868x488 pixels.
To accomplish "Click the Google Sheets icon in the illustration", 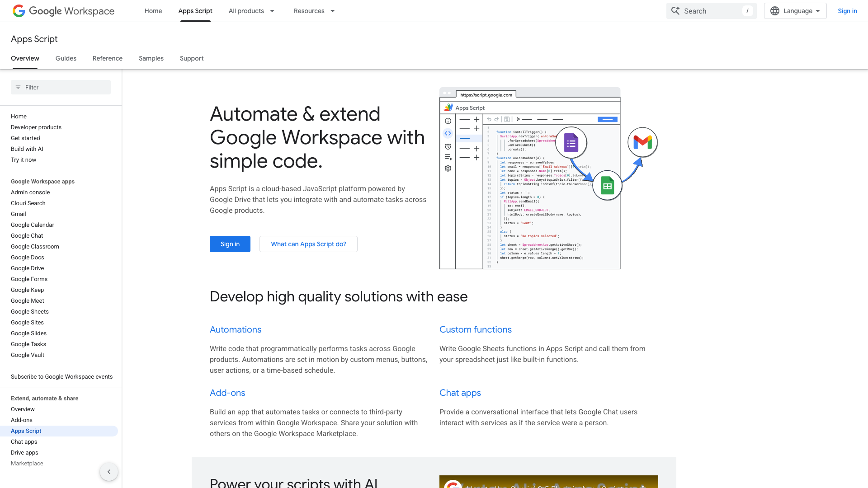I will [607, 185].
